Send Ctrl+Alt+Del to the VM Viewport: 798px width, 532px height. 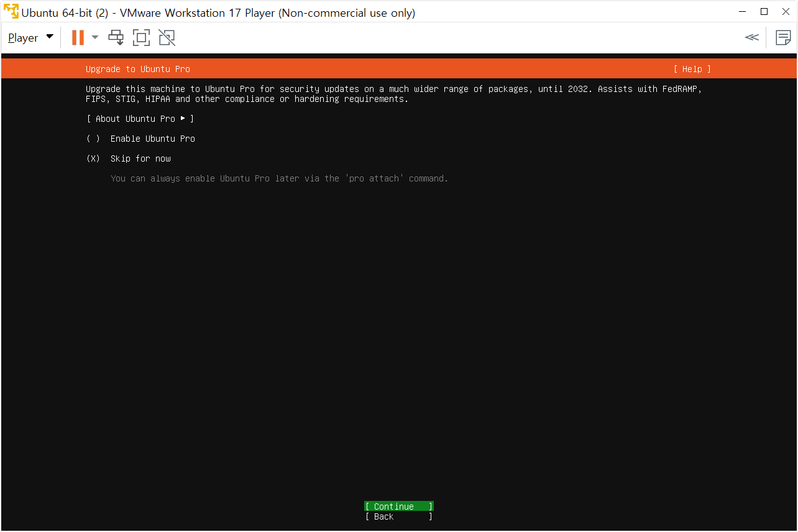116,38
